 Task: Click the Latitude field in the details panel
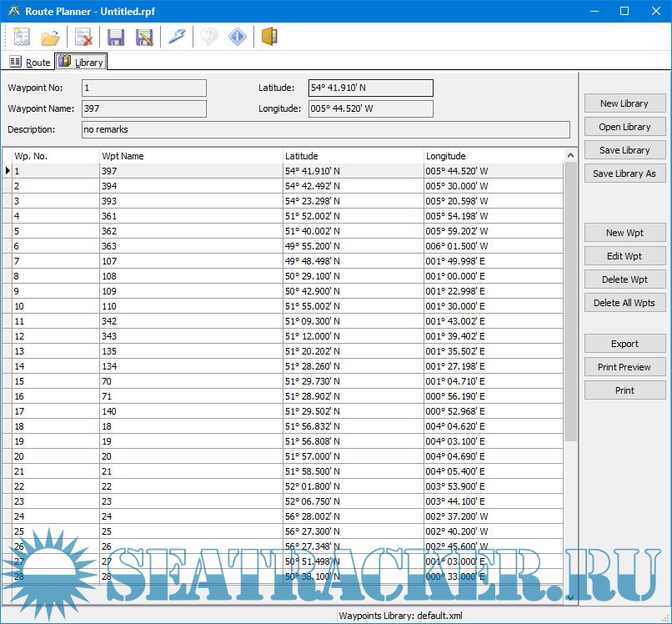coord(370,88)
